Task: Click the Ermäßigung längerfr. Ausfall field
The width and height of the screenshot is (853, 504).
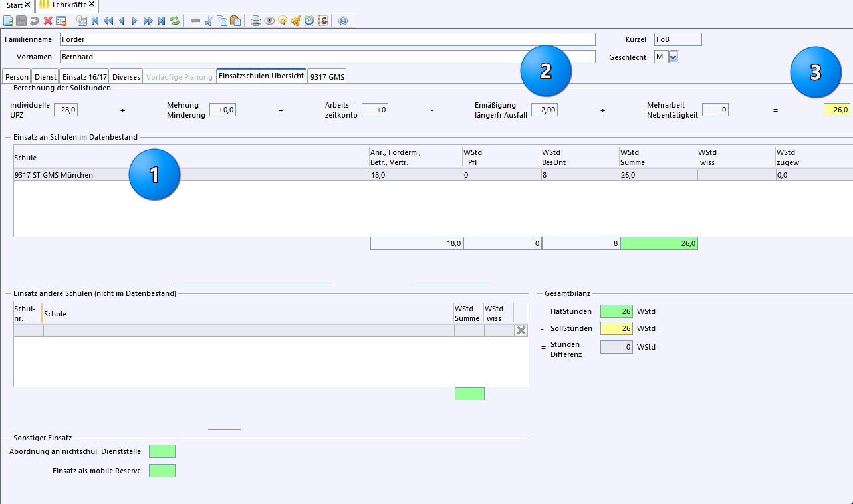Action: 544,110
